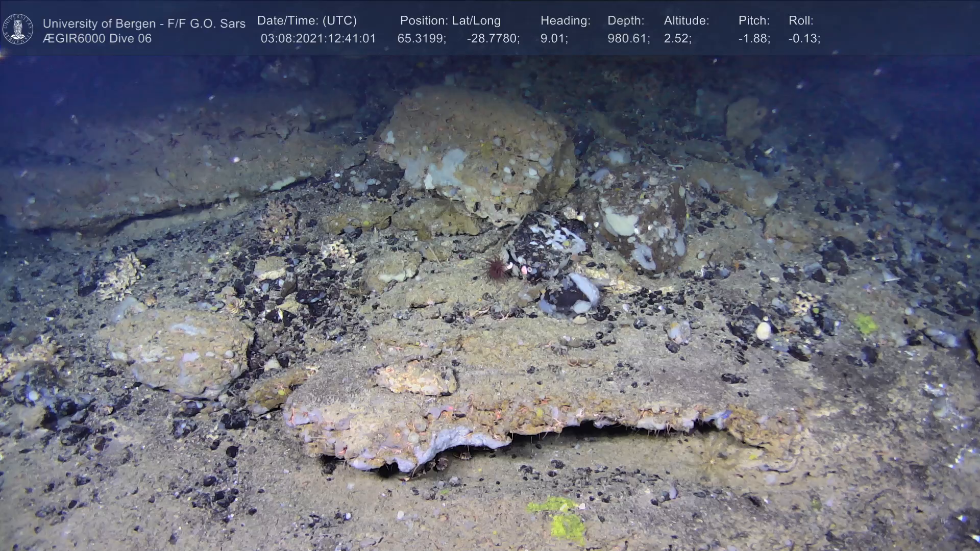Click the 'Pitch:' label
Viewport: 980px width, 551px height.
(x=753, y=21)
